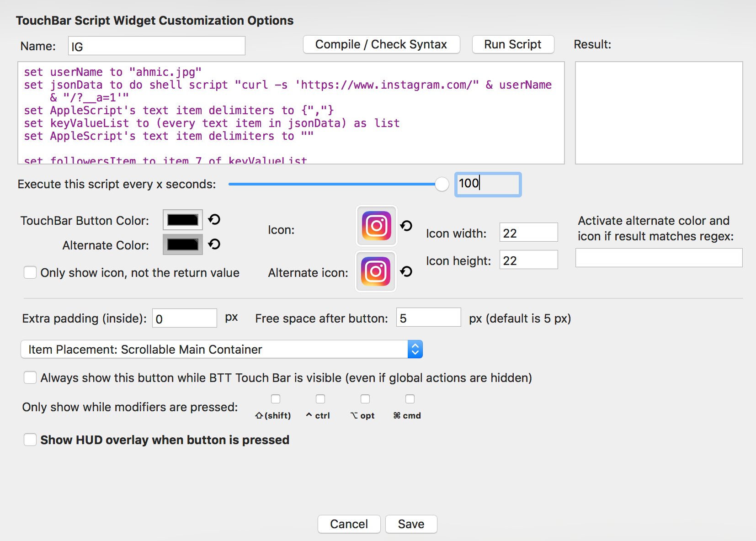Screen dimensions: 756x541
Task: Click line 'set keyValueList to (every text item'
Action: [212, 123]
